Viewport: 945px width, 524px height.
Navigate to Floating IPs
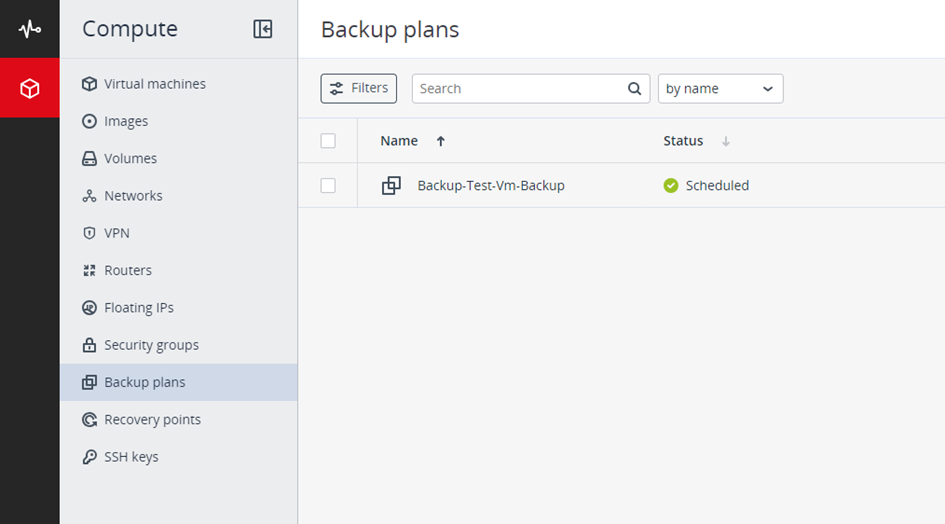[x=139, y=308]
